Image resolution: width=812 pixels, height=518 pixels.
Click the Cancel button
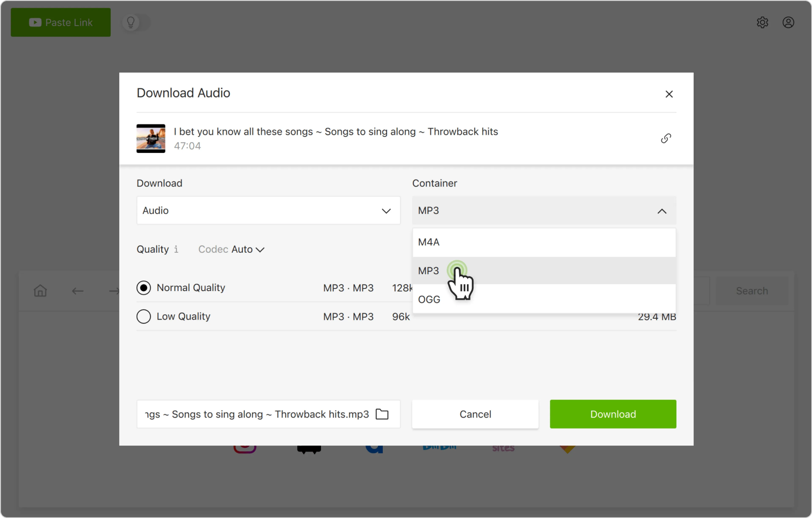(x=475, y=414)
